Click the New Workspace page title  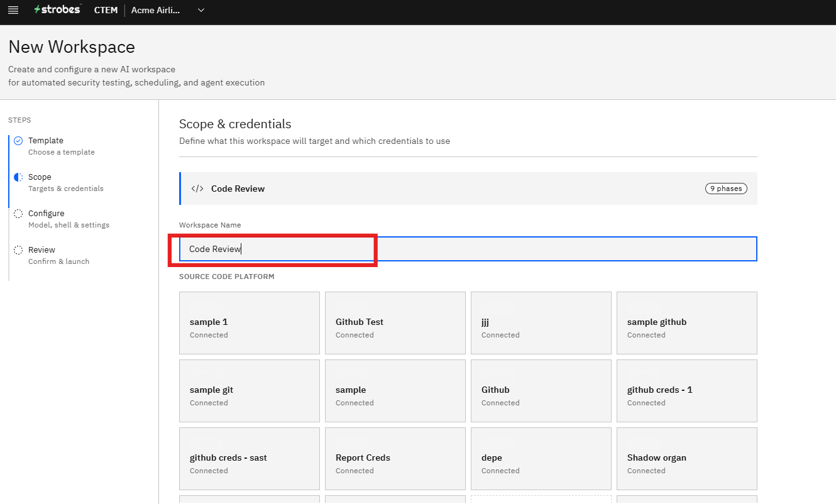pyautogui.click(x=72, y=47)
